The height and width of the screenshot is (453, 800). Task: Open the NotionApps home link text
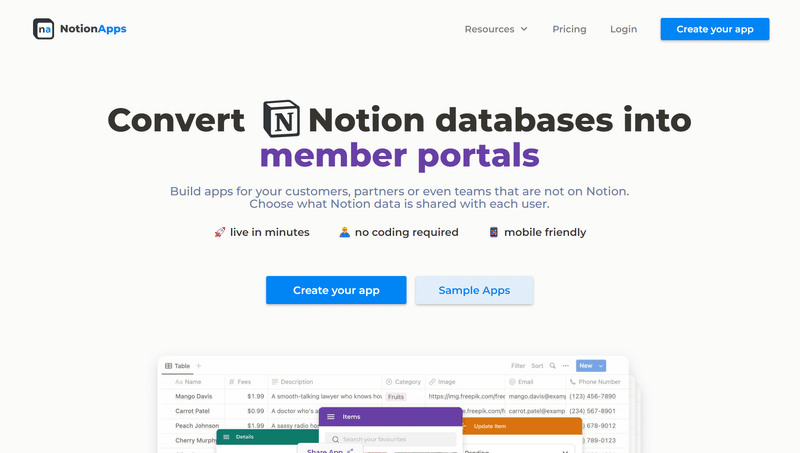click(x=93, y=29)
